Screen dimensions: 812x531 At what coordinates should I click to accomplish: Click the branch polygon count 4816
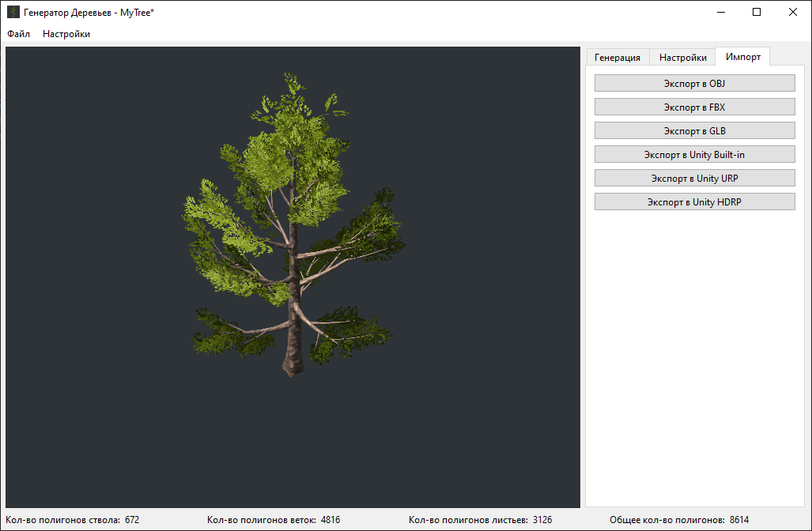click(x=330, y=520)
